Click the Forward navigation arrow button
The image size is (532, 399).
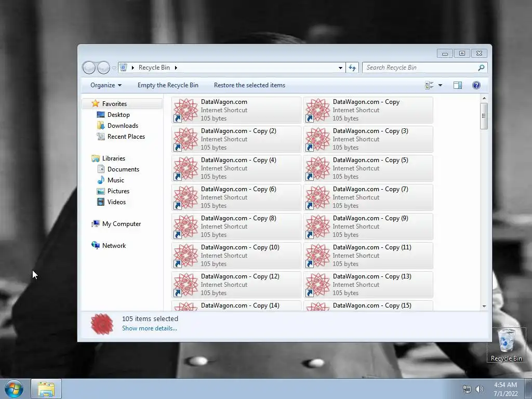pyautogui.click(x=103, y=68)
